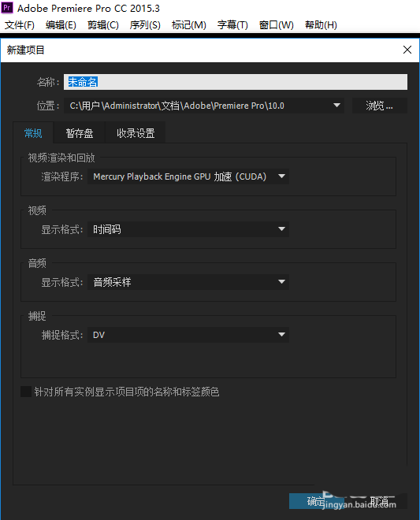Switch to the 收录设置 tab
This screenshot has width=420, height=520.
tap(136, 133)
